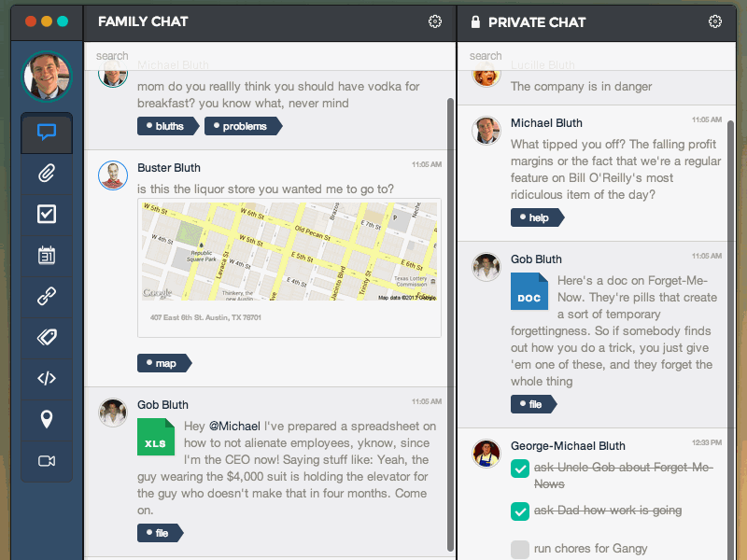Image resolution: width=747 pixels, height=560 pixels.
Task: Click the 'help' tag in Private Chat
Action: point(538,217)
